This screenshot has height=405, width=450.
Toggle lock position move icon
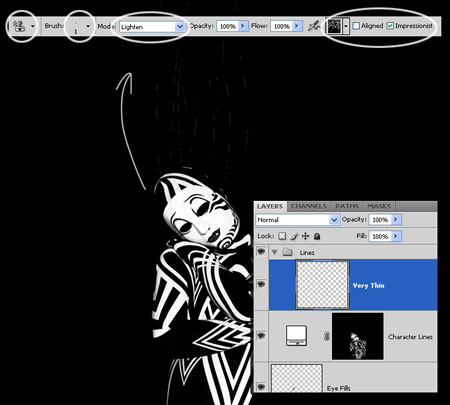[x=305, y=236]
